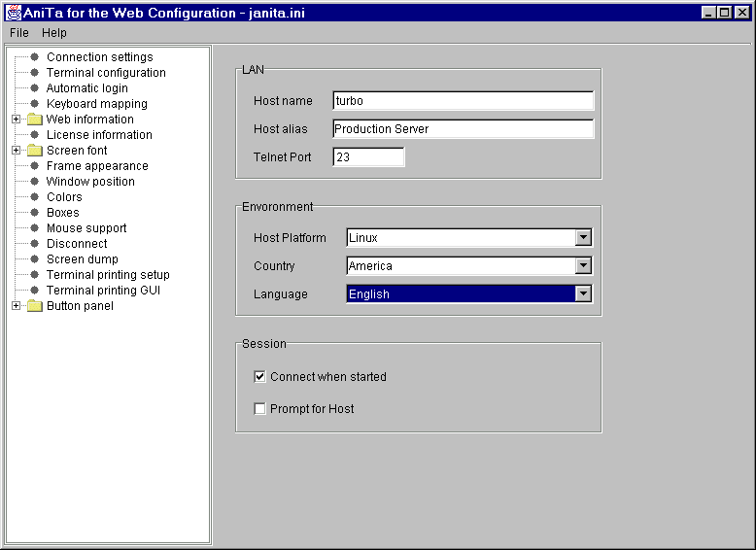The image size is (756, 550).
Task: Expand the Button panel tree node
Action: point(16,305)
